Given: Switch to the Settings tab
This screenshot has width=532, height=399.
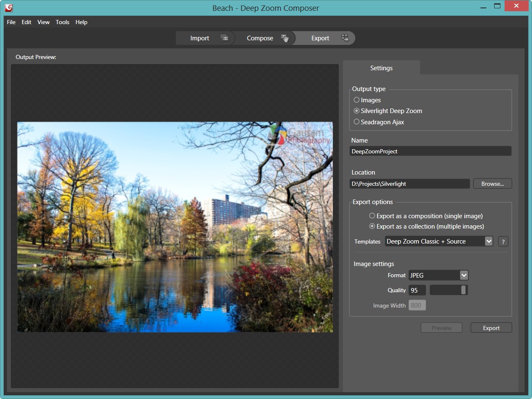Looking at the screenshot, I should coord(382,68).
